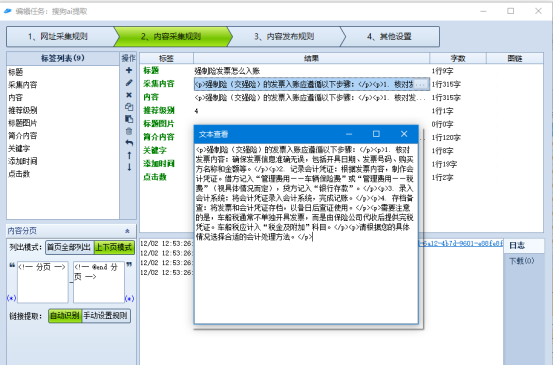Click inside the <!-- 分页 --> text box
The width and height of the screenshot is (553, 365).
click(x=43, y=282)
